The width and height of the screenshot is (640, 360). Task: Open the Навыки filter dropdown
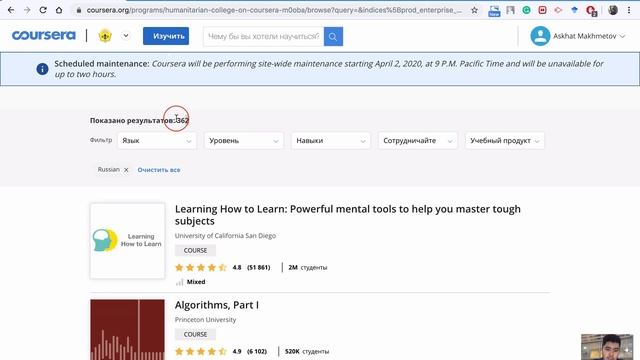tap(331, 140)
